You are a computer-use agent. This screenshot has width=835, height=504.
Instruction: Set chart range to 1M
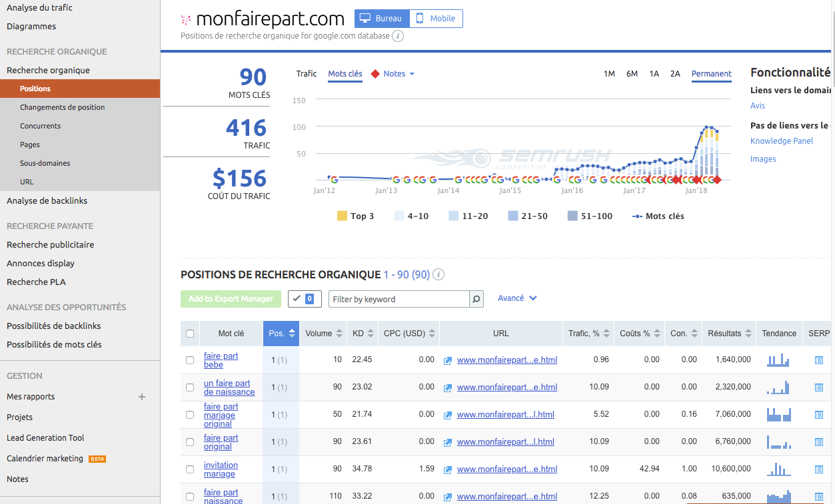[x=609, y=74]
